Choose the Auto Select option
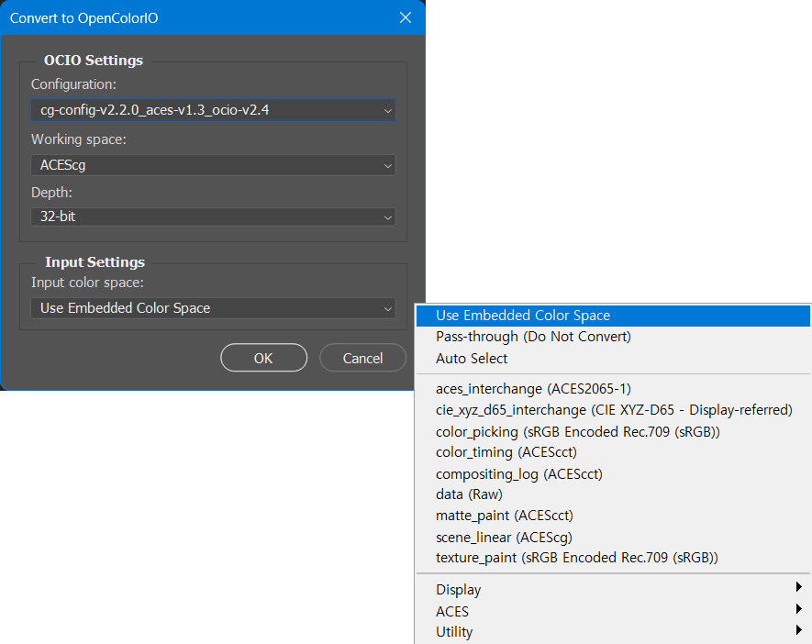Screen dimensions: 812x644 tap(613, 359)
